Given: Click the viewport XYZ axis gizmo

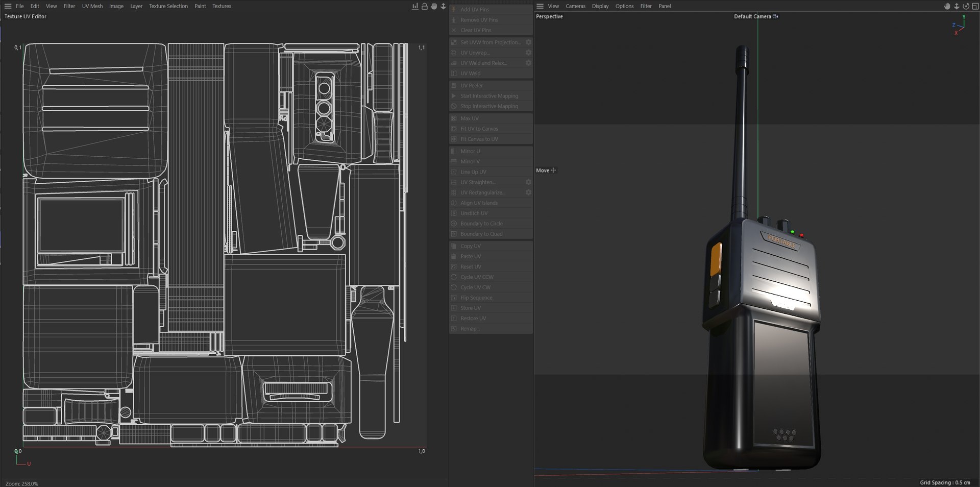Looking at the screenshot, I should (x=959, y=25).
